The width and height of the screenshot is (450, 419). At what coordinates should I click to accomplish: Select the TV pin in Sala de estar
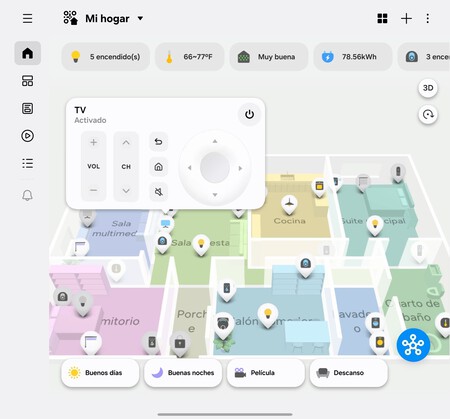[x=166, y=224]
